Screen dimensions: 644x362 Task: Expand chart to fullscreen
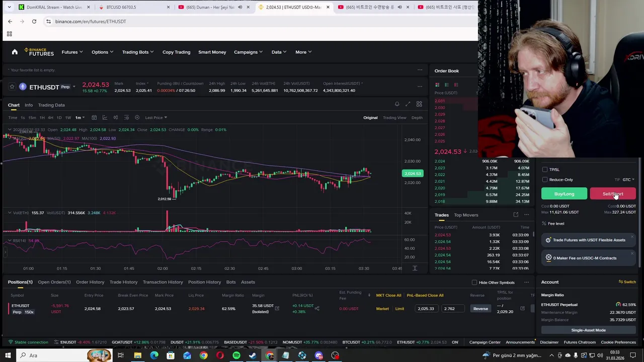click(x=408, y=104)
